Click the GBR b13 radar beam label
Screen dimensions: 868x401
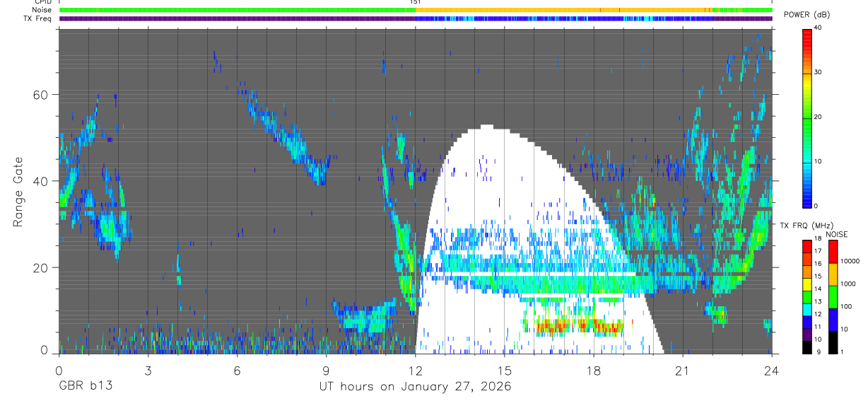point(85,387)
